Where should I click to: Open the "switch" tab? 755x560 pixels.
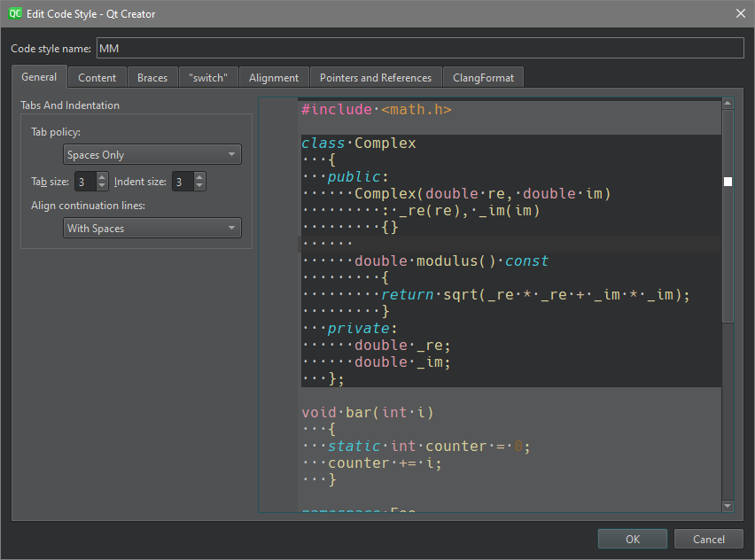208,78
